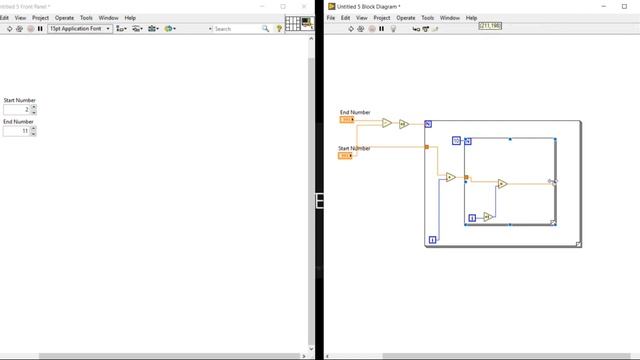Viewport: 640px width, 360px height.
Task: Open View menu in Block Diagram
Action: point(362,18)
